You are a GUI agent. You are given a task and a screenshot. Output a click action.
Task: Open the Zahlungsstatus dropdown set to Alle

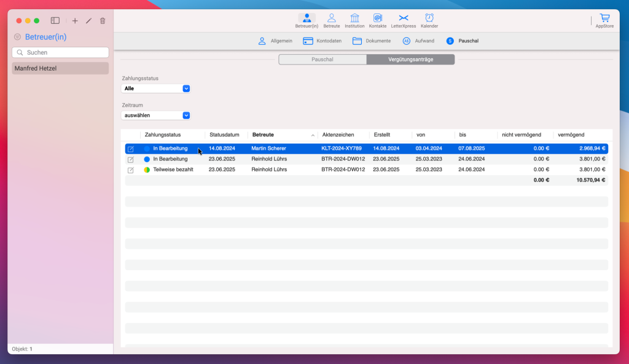click(x=155, y=88)
